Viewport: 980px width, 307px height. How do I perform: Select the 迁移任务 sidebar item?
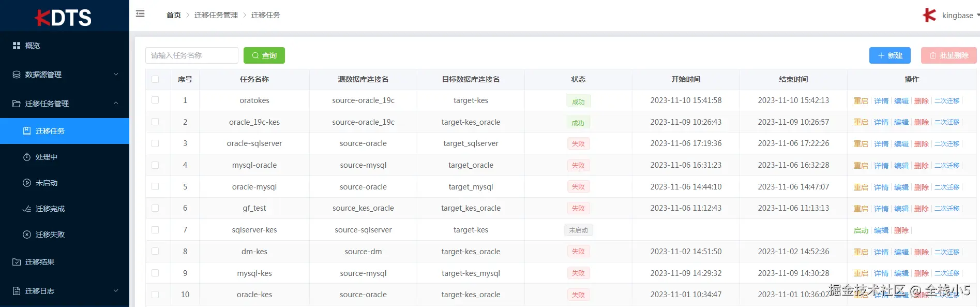[x=65, y=131]
